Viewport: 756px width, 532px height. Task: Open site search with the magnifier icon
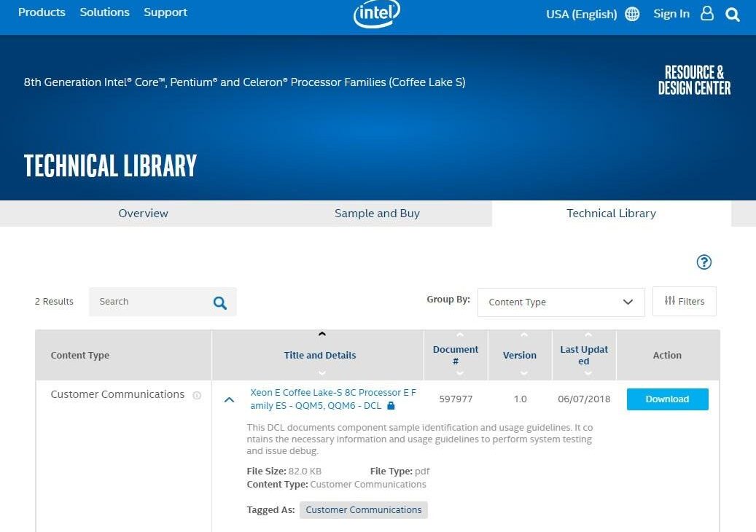pos(732,14)
